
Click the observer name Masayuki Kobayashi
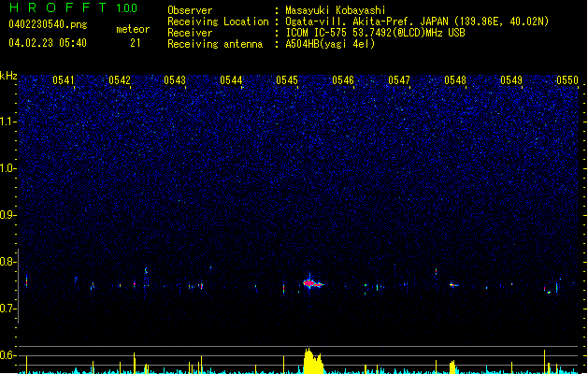click(x=336, y=10)
